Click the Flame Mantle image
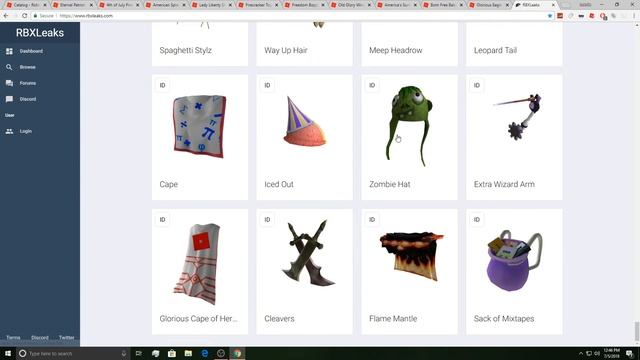640x360 pixels. click(x=411, y=256)
